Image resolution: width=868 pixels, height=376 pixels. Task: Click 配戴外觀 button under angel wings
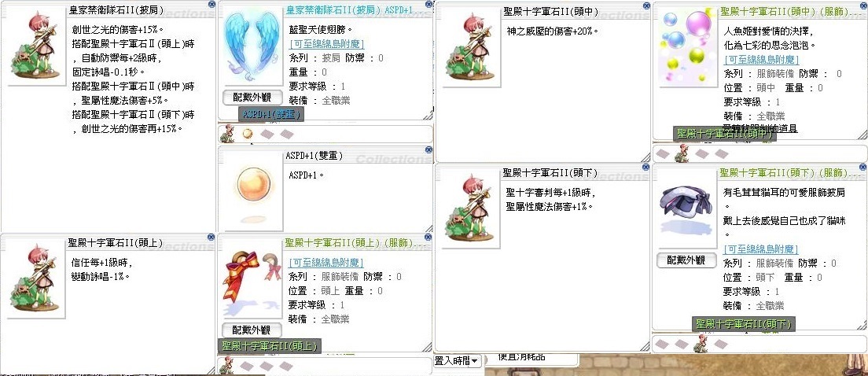[x=252, y=97]
